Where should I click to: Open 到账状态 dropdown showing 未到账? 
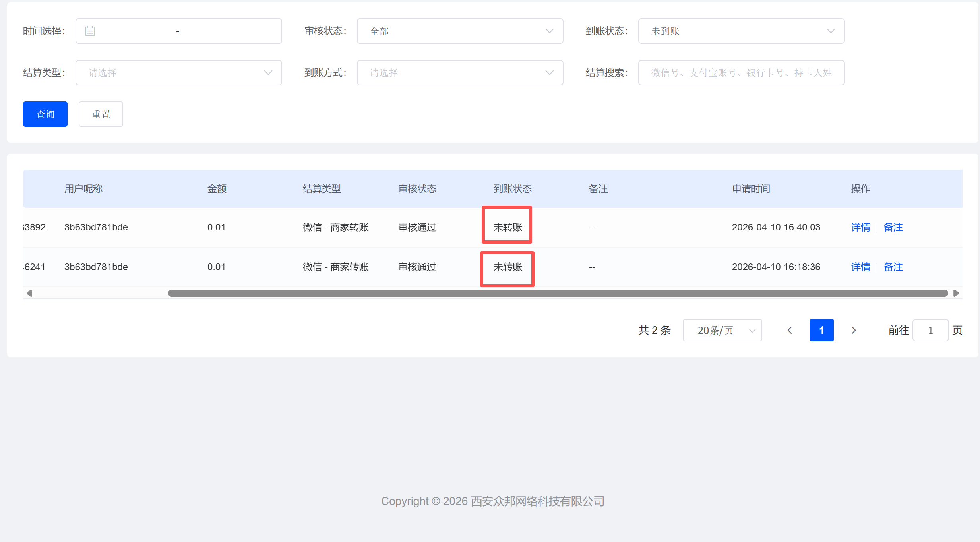point(741,31)
